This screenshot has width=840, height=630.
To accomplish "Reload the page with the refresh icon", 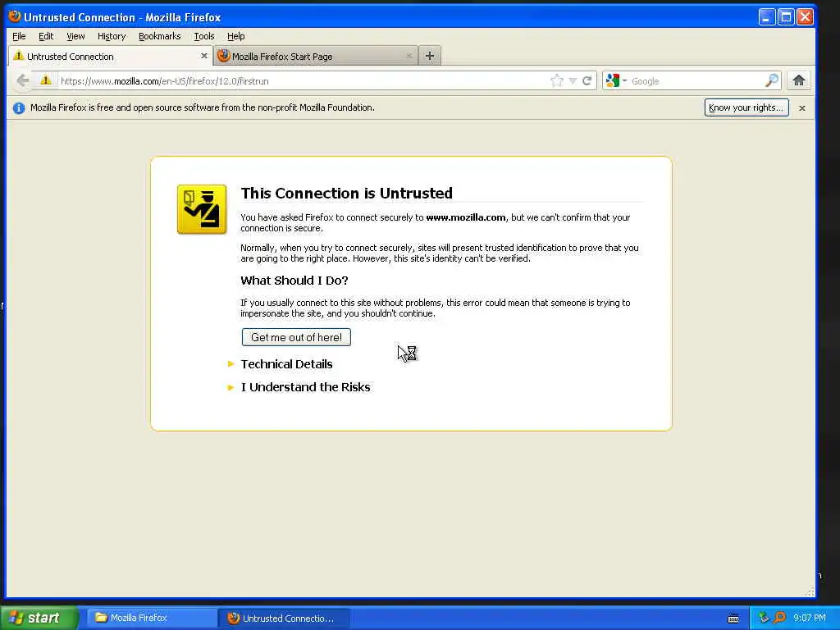I will coord(587,81).
